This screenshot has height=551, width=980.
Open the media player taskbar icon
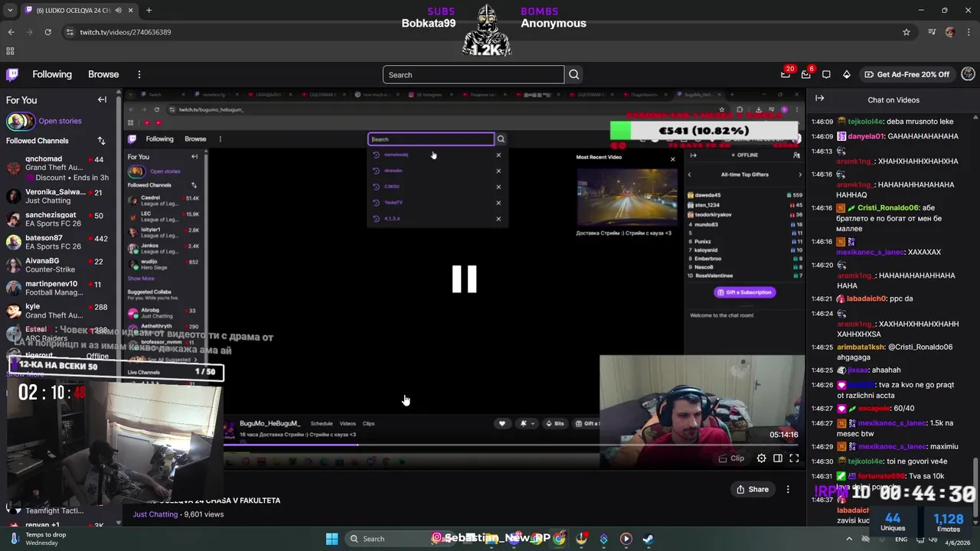(x=626, y=539)
